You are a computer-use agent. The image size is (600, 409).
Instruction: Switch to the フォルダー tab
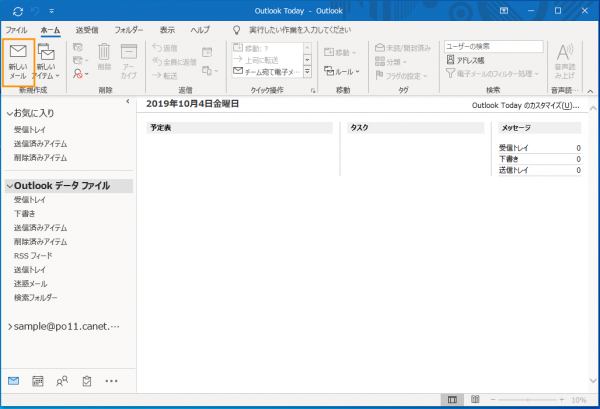pyautogui.click(x=129, y=30)
